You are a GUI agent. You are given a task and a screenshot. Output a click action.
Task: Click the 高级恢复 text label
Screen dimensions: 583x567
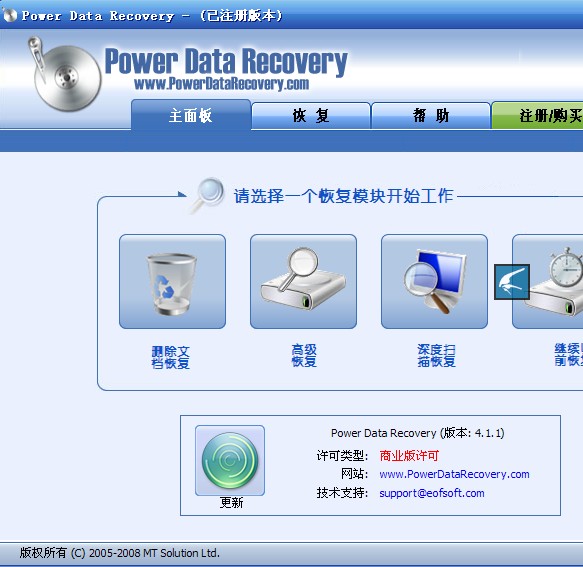(304, 355)
